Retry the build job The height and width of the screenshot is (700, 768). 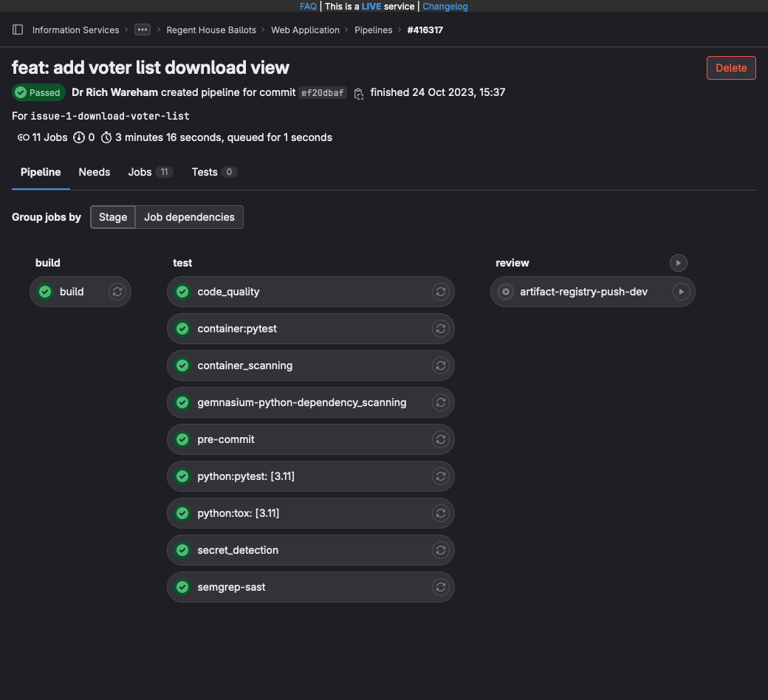[x=117, y=292]
